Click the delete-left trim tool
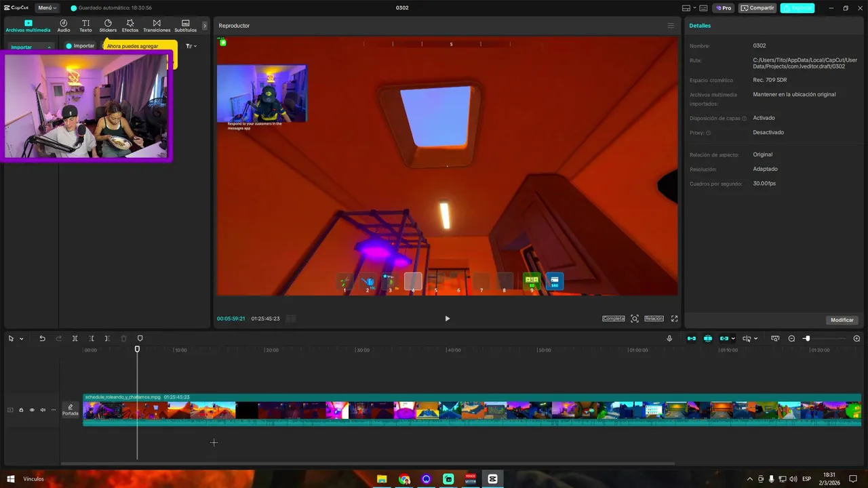Viewport: 868px width, 488px height. click(x=91, y=338)
